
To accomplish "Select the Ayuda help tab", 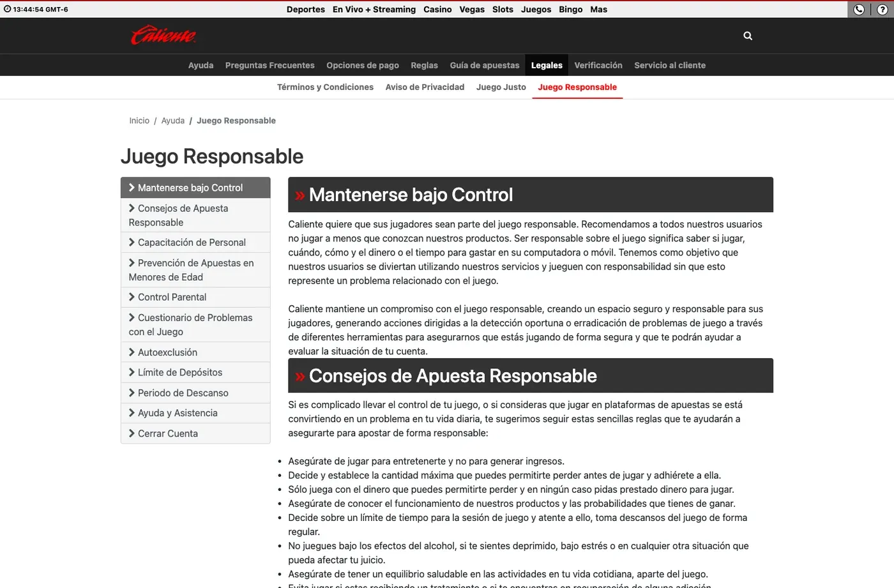I will [201, 65].
